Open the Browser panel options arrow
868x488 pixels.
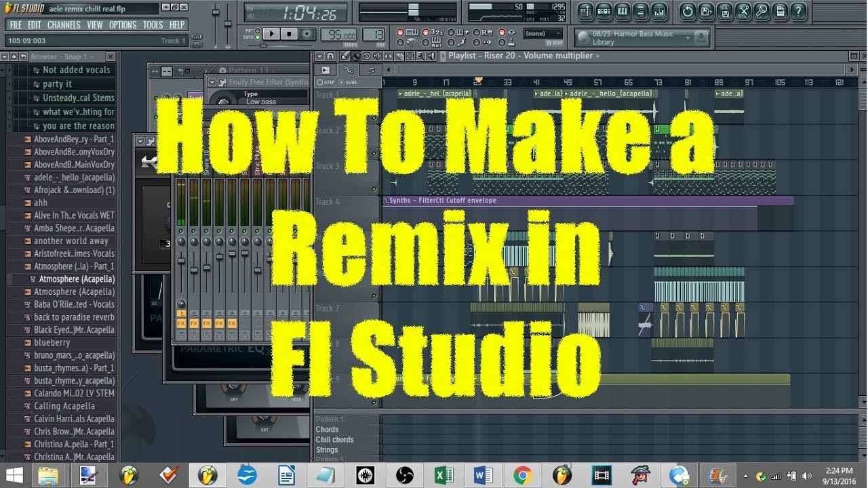click(x=5, y=57)
